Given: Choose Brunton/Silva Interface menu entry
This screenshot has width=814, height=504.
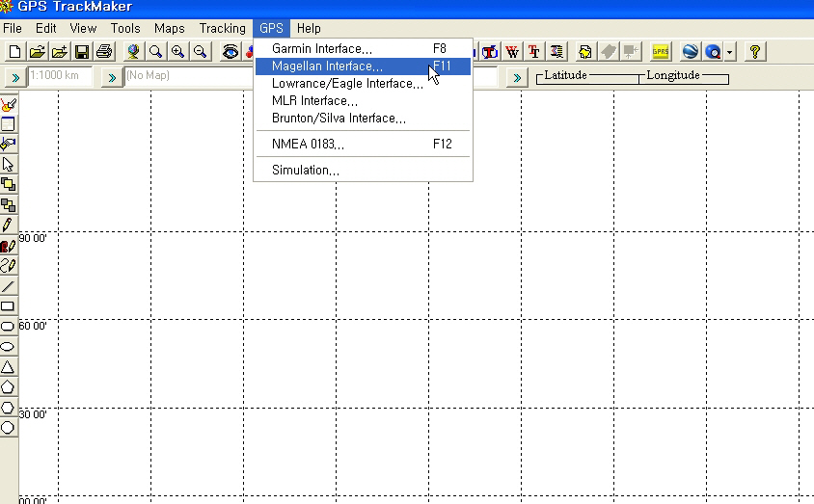Looking at the screenshot, I should point(363,119).
